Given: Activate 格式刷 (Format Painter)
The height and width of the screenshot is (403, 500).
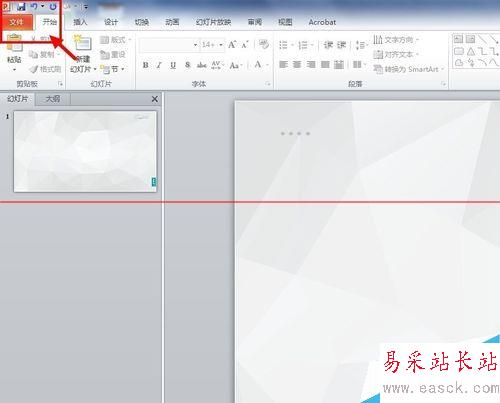Looking at the screenshot, I should (x=45, y=69).
